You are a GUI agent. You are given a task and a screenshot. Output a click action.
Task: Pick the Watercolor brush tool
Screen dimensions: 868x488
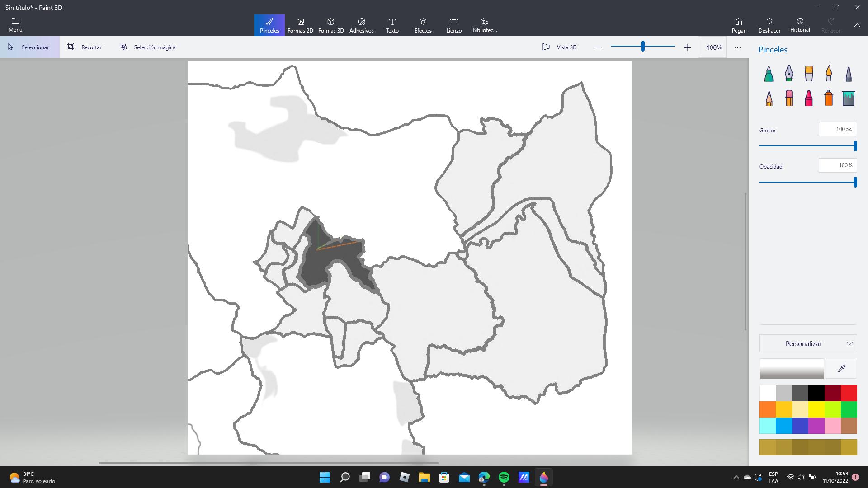829,74
